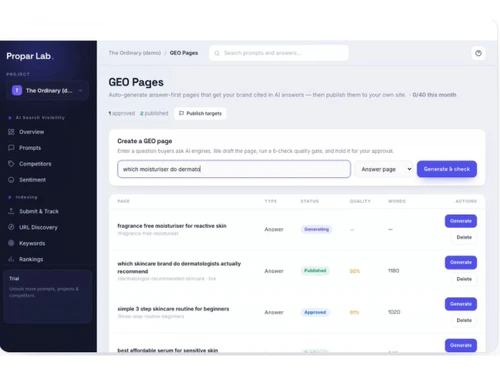Open Publish targets
This screenshot has height=375, width=500.
pyautogui.click(x=200, y=113)
